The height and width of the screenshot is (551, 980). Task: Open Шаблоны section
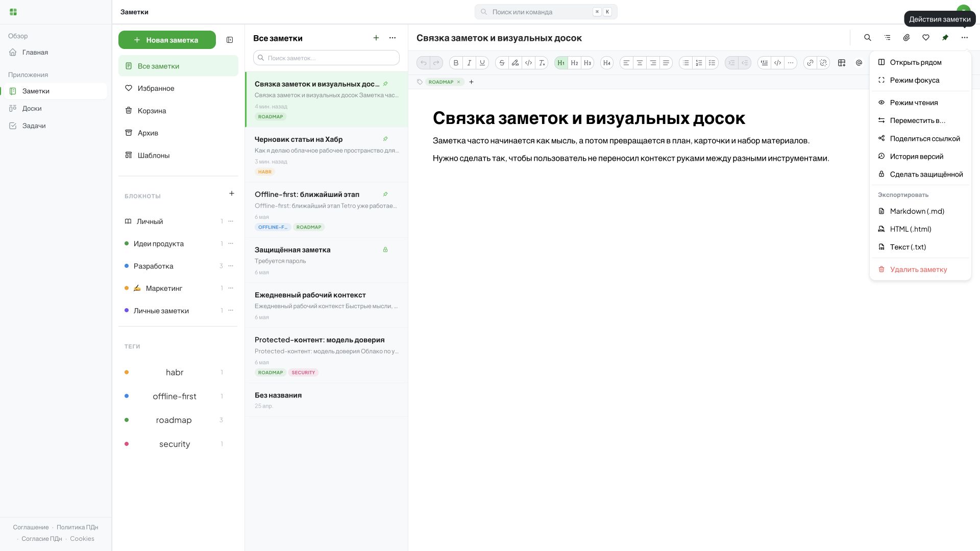pyautogui.click(x=178, y=156)
